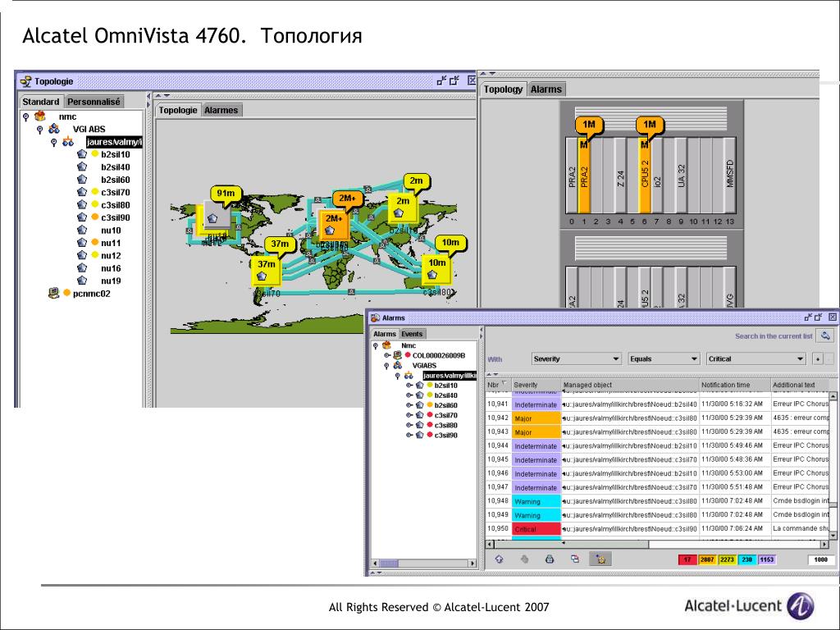
Task: Toggle the pressed face icon button in Alarms toolbar
Action: click(x=600, y=559)
